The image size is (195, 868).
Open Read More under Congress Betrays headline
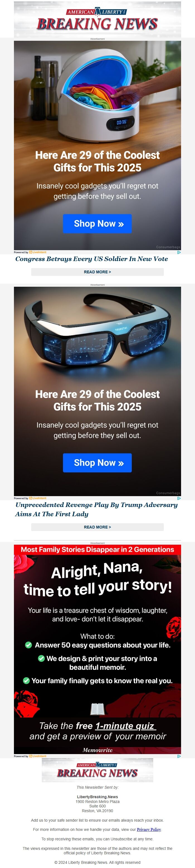[97, 272]
